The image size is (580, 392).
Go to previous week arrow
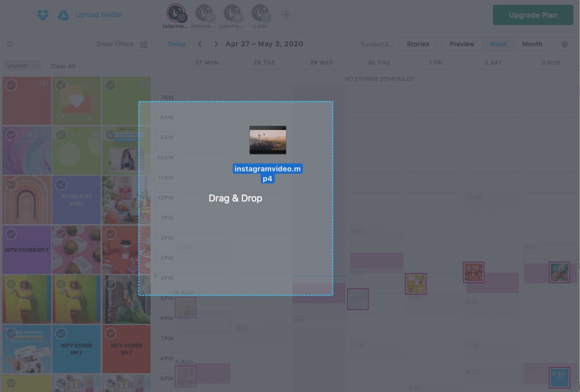pos(200,44)
